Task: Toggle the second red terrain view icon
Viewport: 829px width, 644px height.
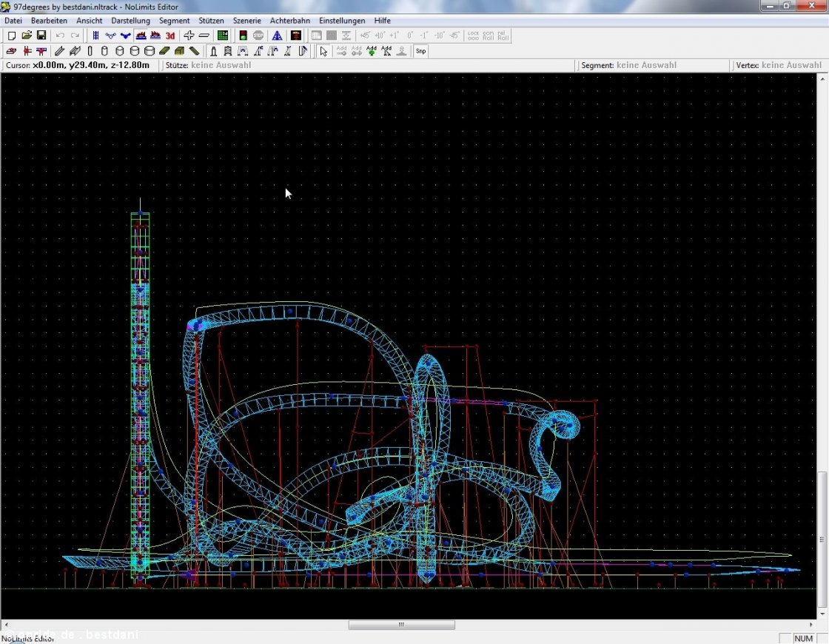Action: 155,36
